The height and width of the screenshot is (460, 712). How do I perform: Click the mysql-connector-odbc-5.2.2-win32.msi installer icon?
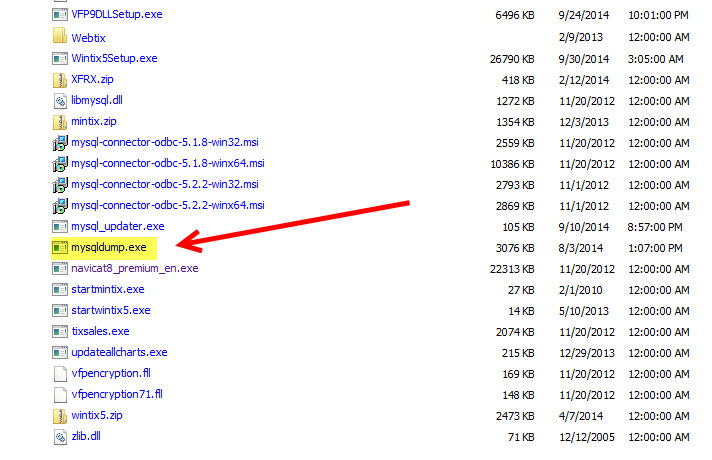coord(59,185)
